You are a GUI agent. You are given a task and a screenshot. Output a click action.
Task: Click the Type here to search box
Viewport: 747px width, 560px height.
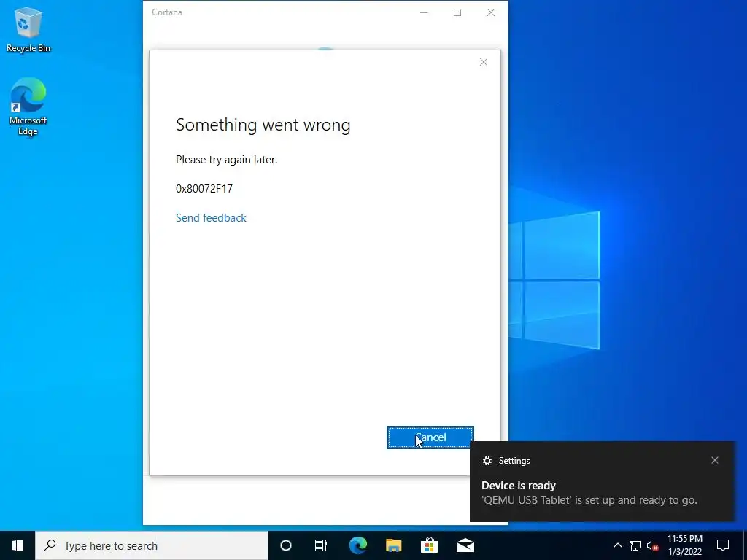pyautogui.click(x=152, y=545)
